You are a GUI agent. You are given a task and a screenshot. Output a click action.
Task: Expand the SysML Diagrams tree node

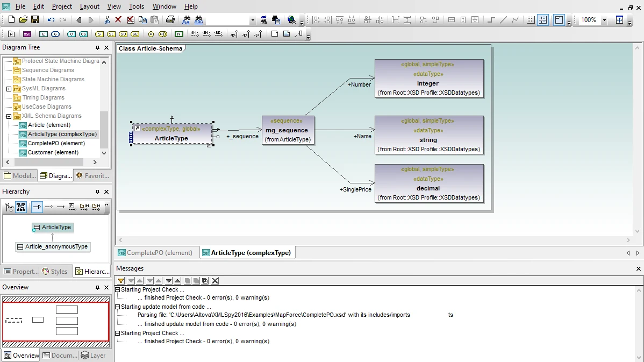[x=9, y=89]
